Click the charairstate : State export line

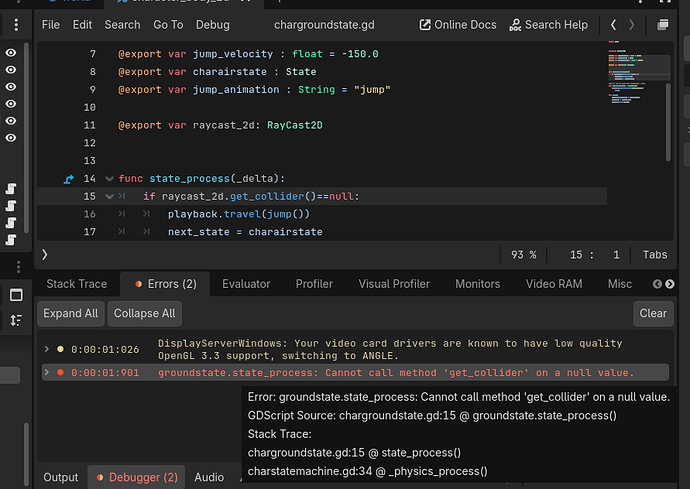(x=217, y=72)
